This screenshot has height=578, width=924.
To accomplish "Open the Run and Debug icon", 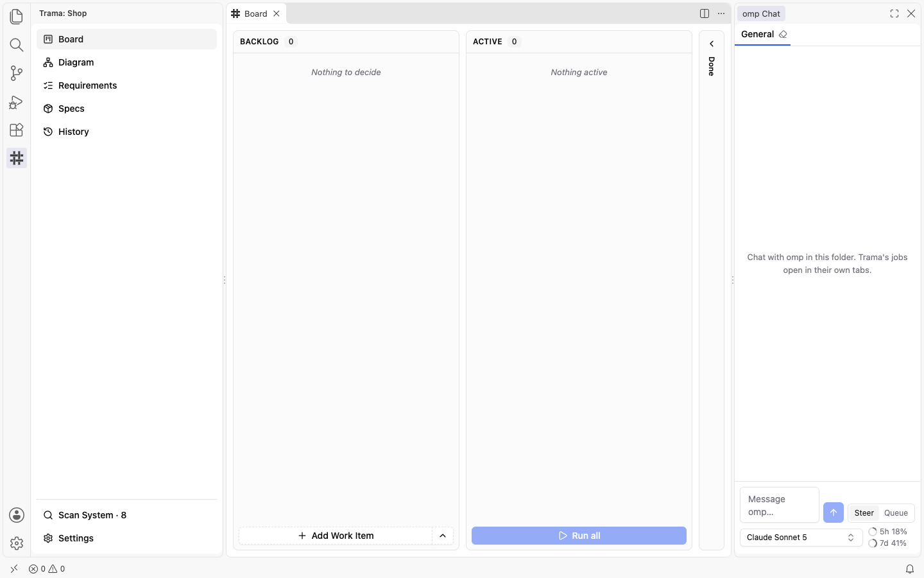I will pos(17,101).
